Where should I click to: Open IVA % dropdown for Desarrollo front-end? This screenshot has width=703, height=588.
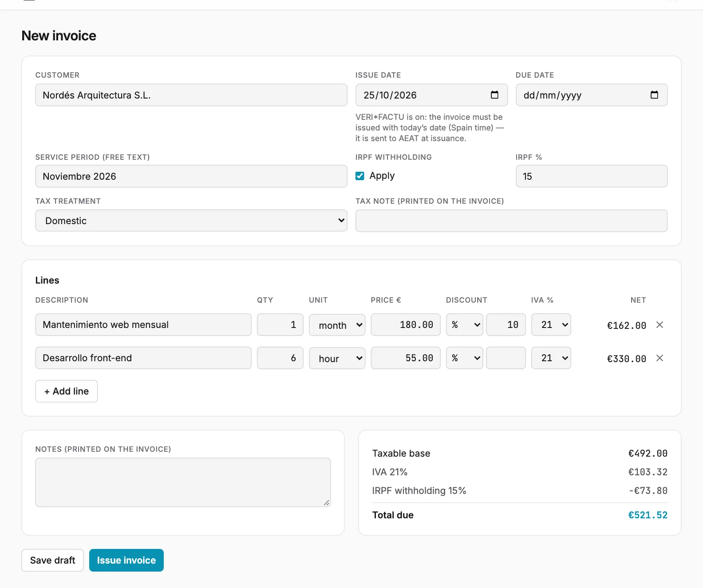click(x=551, y=358)
